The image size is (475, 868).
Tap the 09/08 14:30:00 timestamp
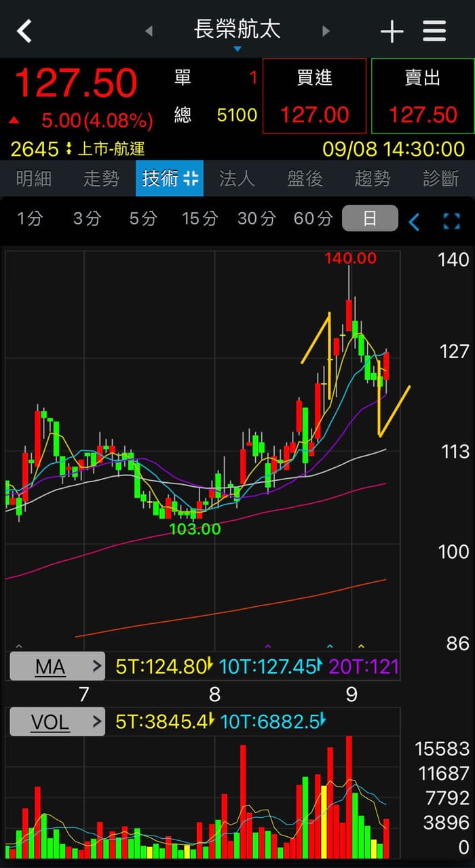394,149
